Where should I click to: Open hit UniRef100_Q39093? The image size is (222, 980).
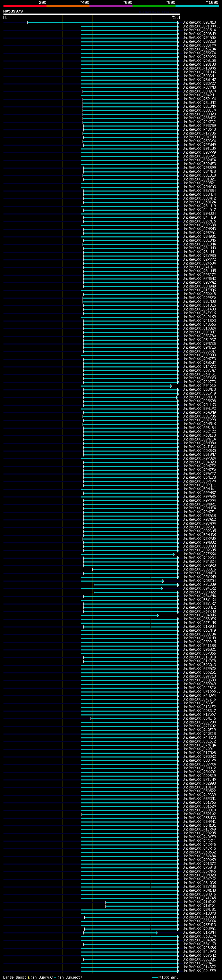(199, 57)
